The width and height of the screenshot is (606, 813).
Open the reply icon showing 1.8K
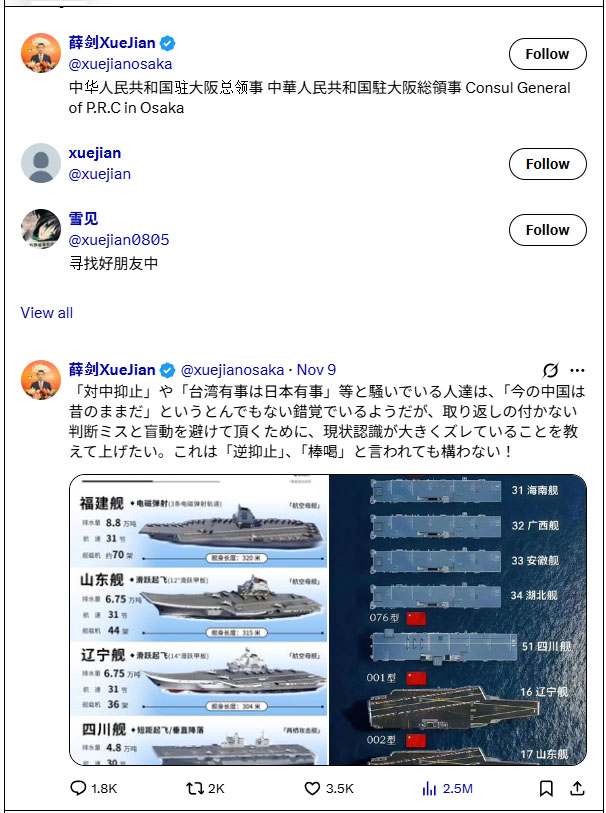(x=93, y=789)
